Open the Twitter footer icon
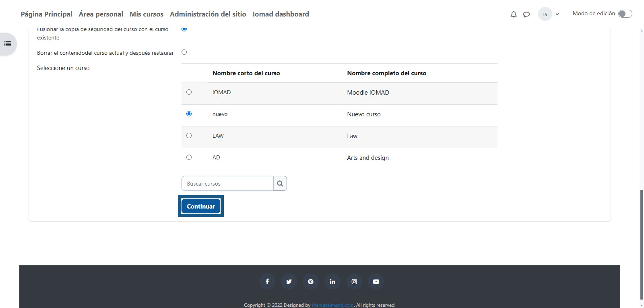644x308 pixels. [x=289, y=281]
